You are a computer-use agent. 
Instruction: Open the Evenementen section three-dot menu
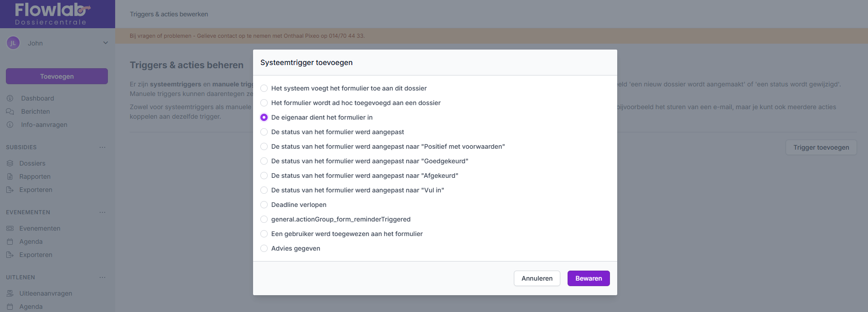point(102,212)
